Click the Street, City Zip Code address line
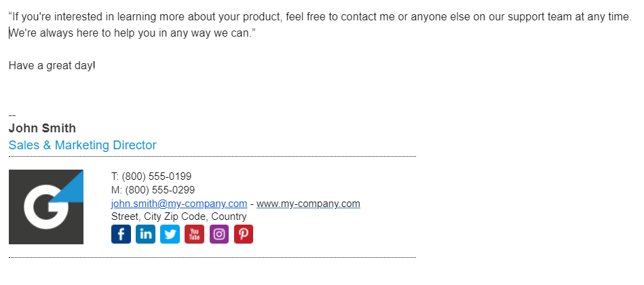 tap(179, 216)
